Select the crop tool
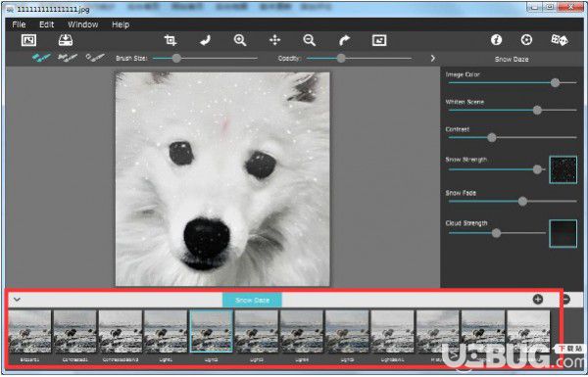 [171, 40]
